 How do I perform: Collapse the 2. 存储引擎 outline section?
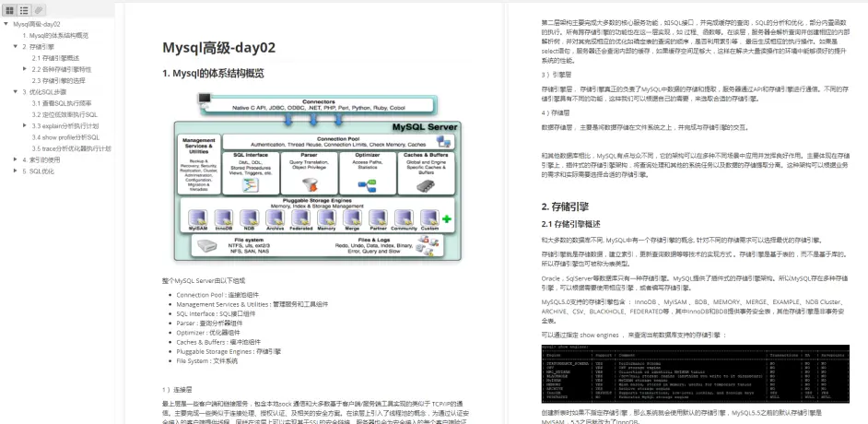16,46
